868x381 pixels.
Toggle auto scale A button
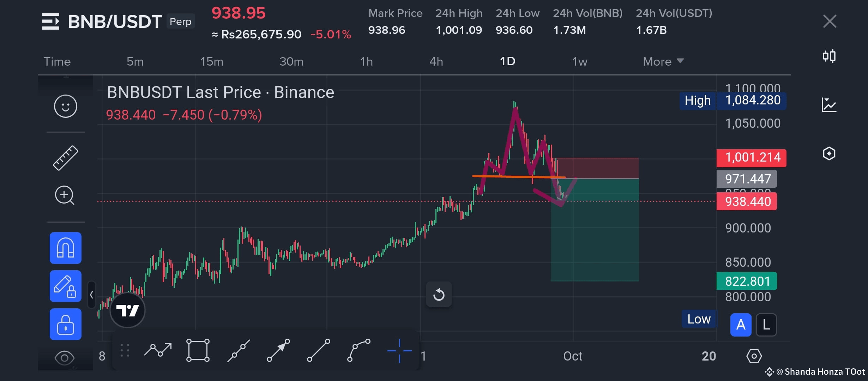click(741, 325)
